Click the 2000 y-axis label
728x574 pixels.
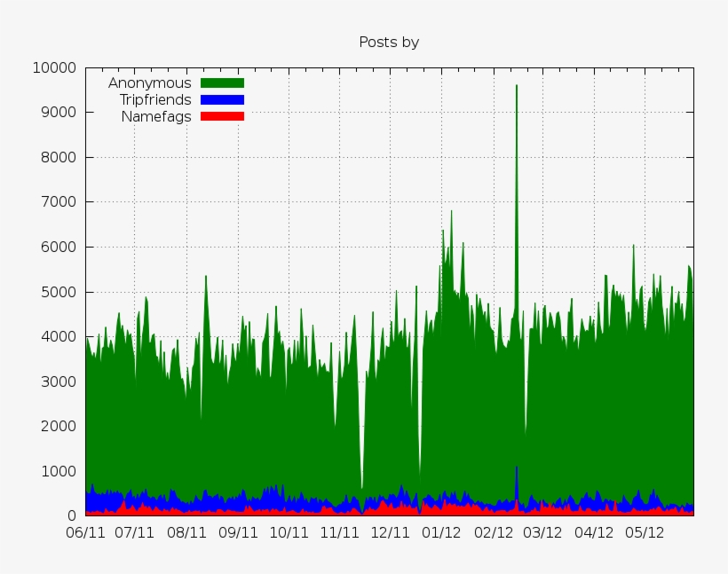[59, 426]
